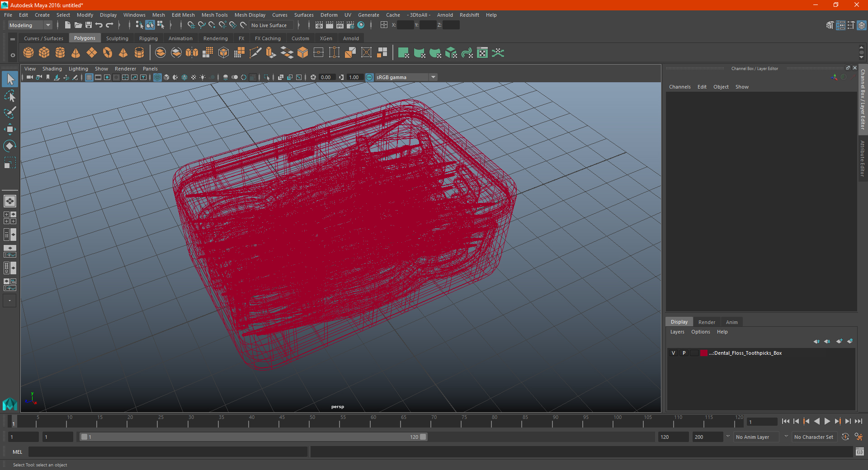Click the Multi-Cut knife shelf icon

pyautogui.click(x=255, y=53)
